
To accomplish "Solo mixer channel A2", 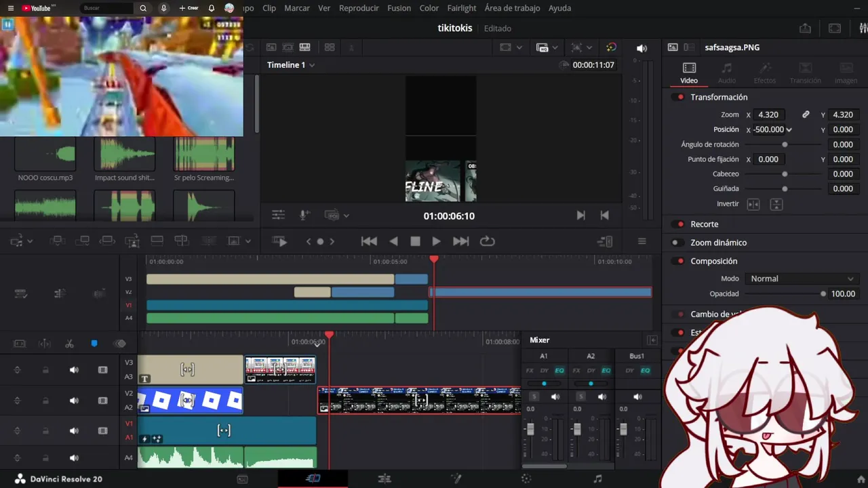I will [580, 396].
